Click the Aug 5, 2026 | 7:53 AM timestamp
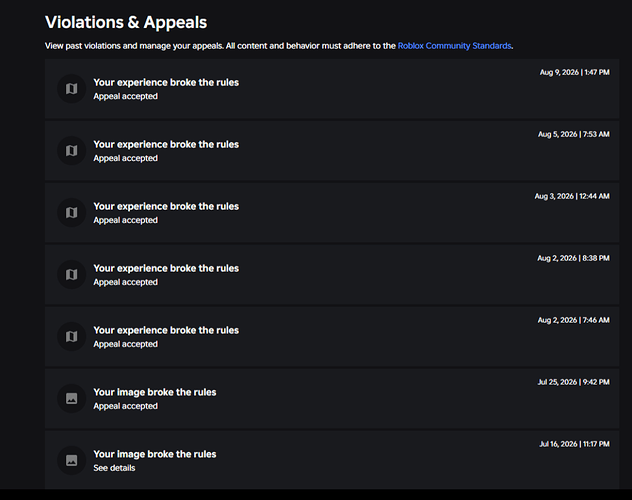The width and height of the screenshot is (632, 500). (x=574, y=135)
